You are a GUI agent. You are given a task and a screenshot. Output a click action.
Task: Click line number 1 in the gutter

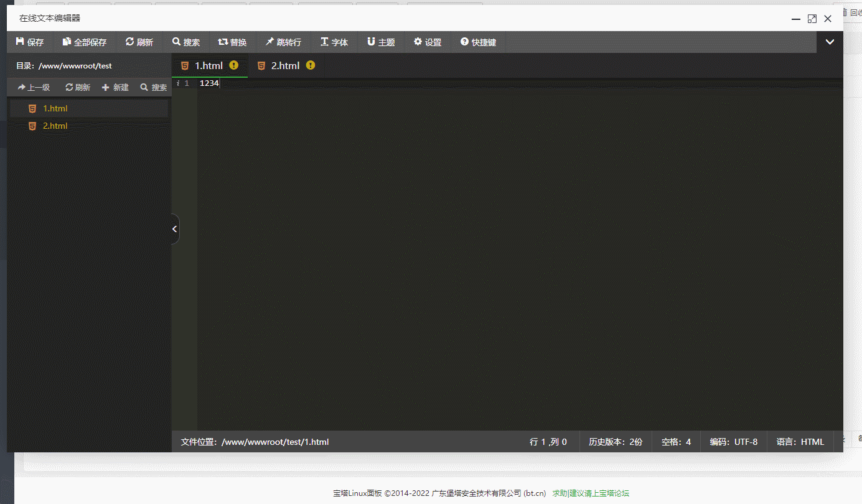(x=186, y=83)
